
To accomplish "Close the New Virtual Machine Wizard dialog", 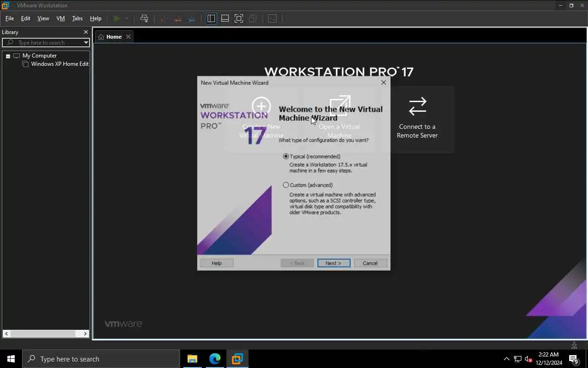I will pos(384,83).
